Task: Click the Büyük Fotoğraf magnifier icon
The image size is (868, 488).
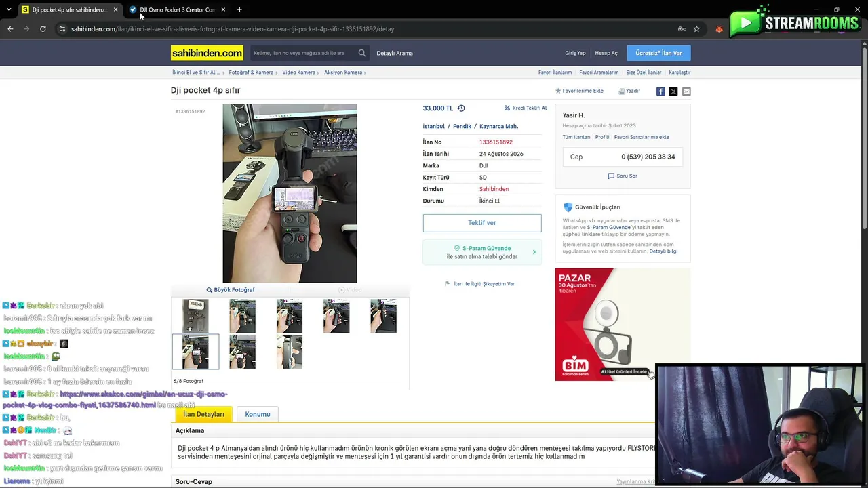Action: pyautogui.click(x=210, y=290)
